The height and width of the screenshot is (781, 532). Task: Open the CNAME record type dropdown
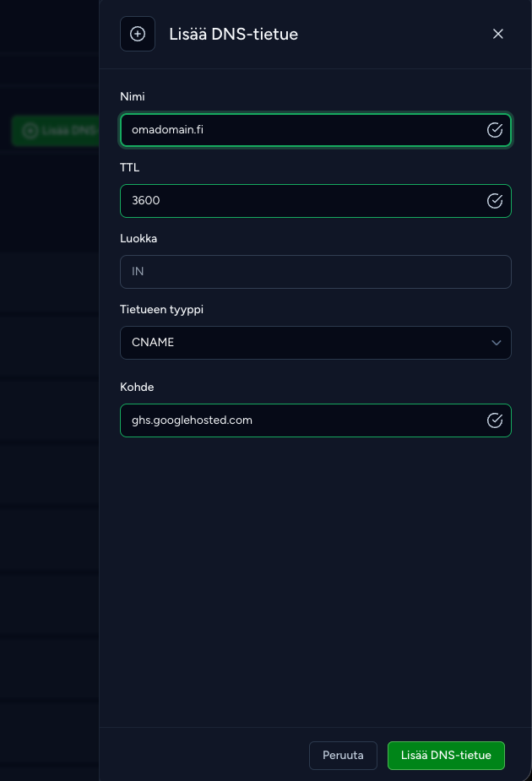315,343
